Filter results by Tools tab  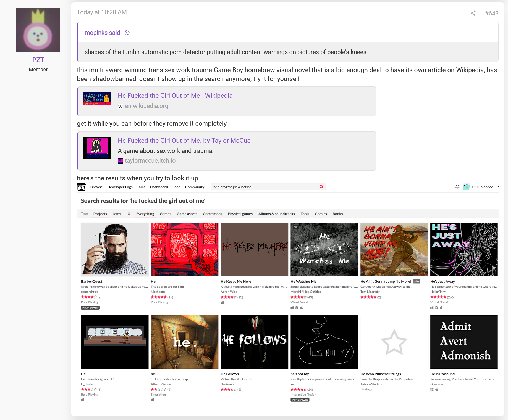(x=305, y=214)
